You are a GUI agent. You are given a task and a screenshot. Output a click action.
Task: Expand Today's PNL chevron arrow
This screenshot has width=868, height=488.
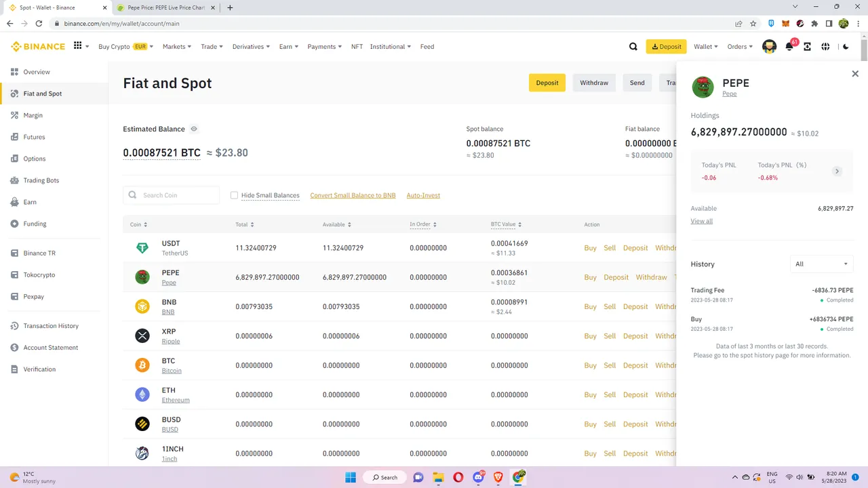[837, 171]
